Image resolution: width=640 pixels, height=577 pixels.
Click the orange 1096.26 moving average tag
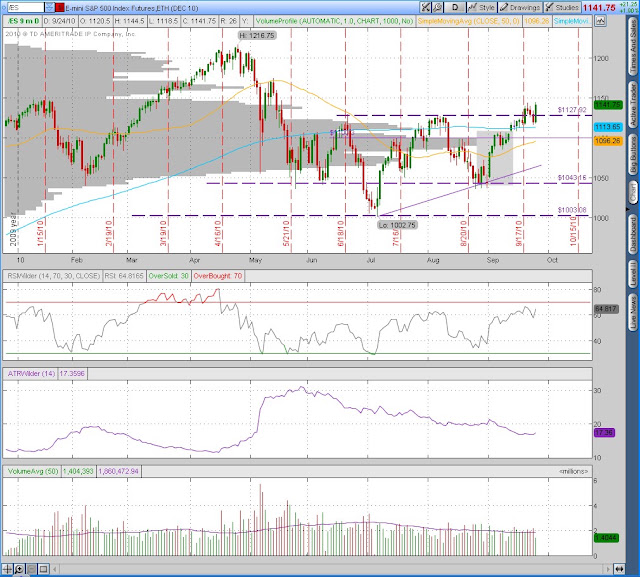click(608, 141)
